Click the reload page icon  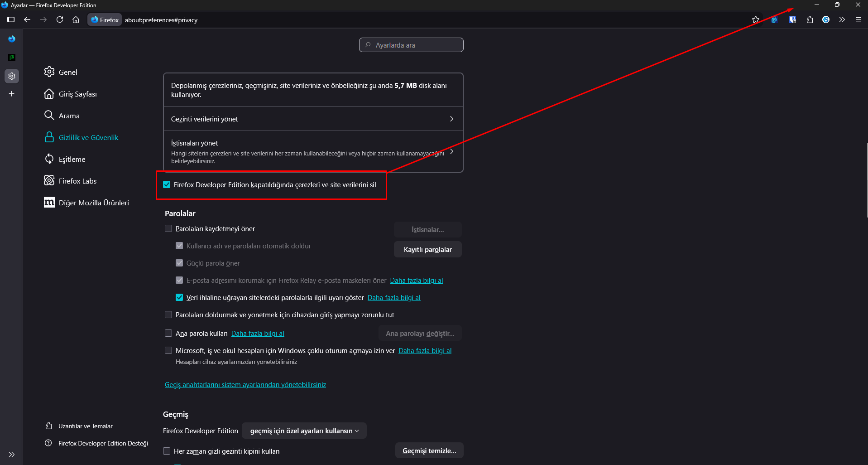(x=60, y=19)
